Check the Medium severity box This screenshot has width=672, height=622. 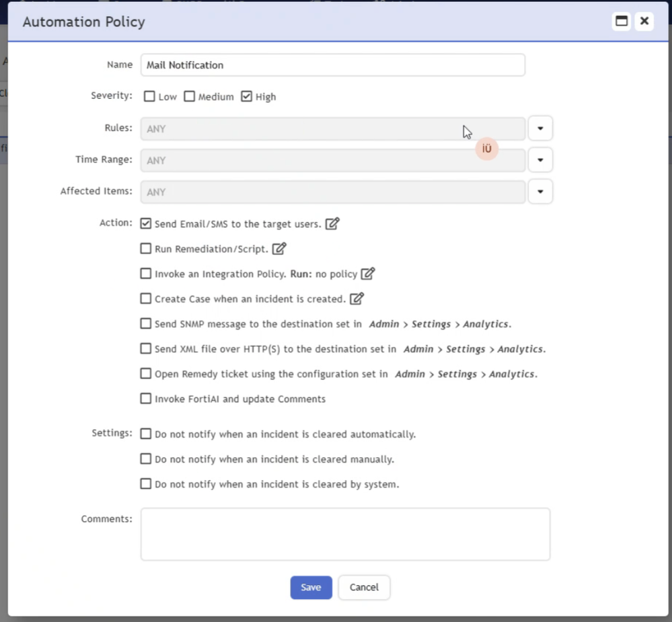(x=190, y=97)
